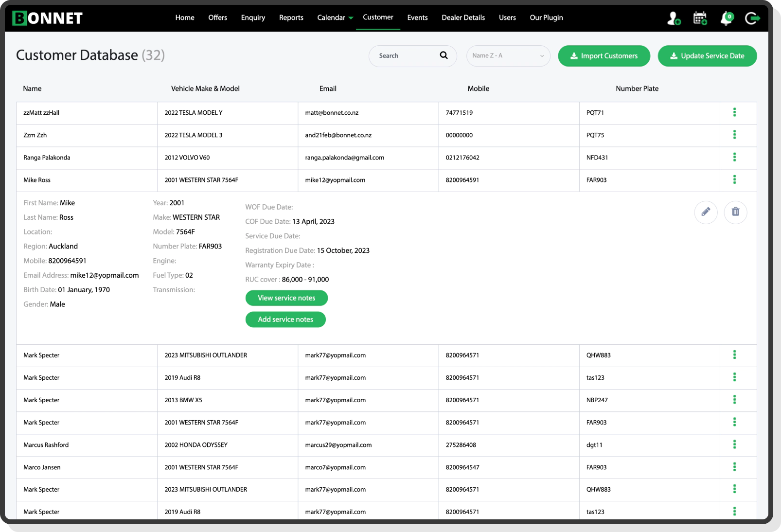Edit Mike Ross with the pencil icon

[x=706, y=213]
